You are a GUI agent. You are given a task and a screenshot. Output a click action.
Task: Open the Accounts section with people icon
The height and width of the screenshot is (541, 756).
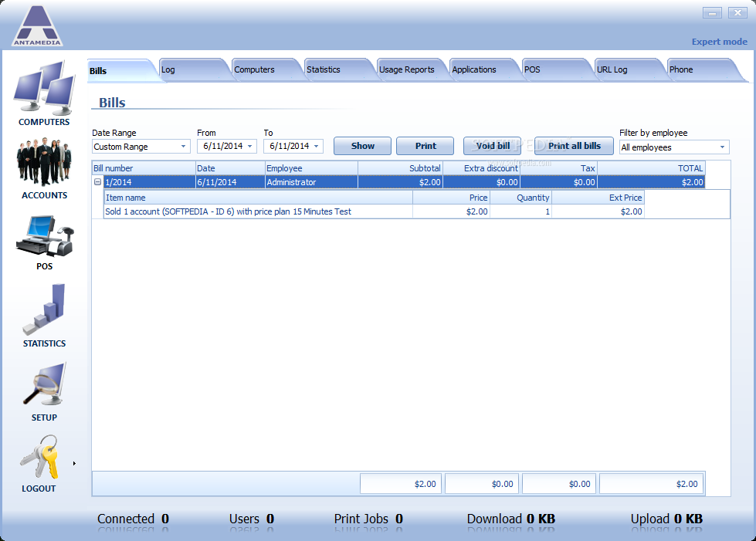tap(44, 168)
